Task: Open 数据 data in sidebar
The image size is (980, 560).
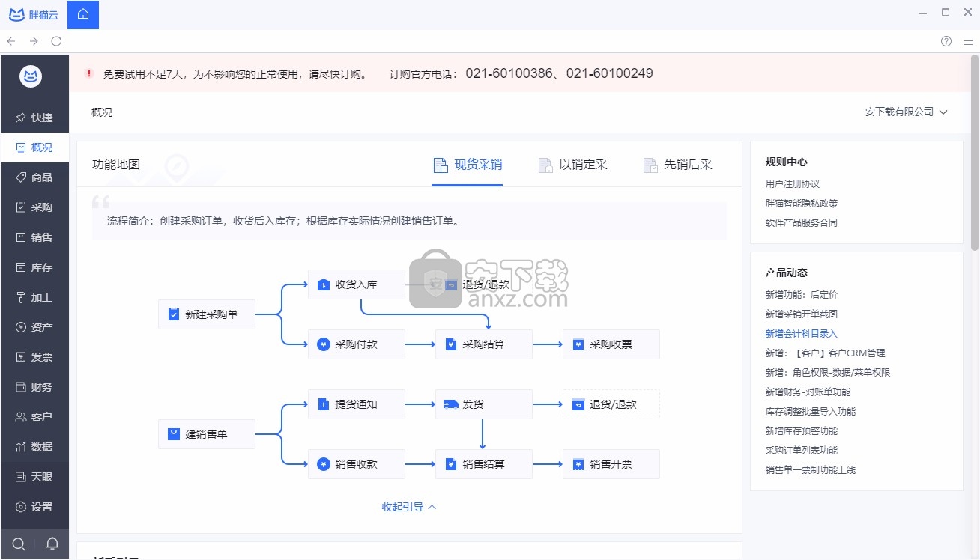Action: click(34, 447)
